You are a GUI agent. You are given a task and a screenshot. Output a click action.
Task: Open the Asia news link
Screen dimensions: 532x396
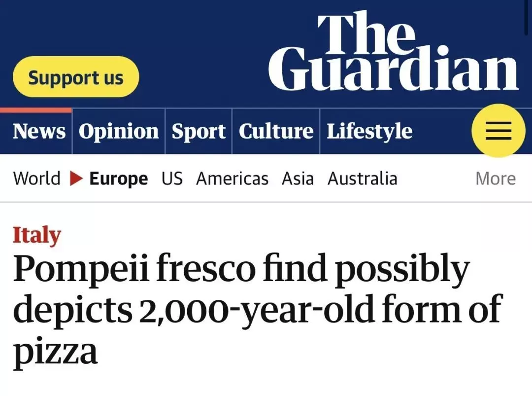coord(298,179)
